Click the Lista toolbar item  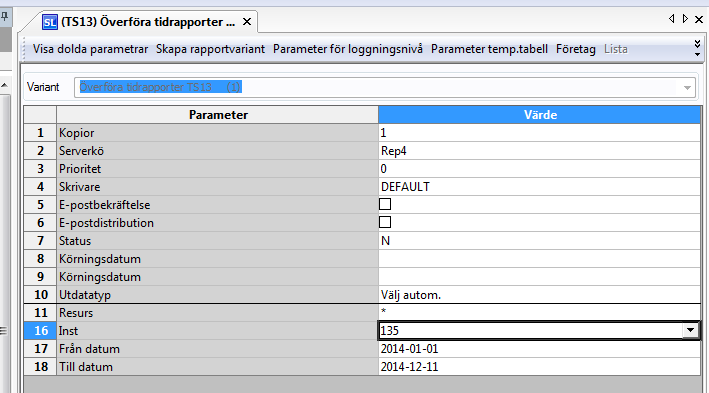(x=616, y=49)
